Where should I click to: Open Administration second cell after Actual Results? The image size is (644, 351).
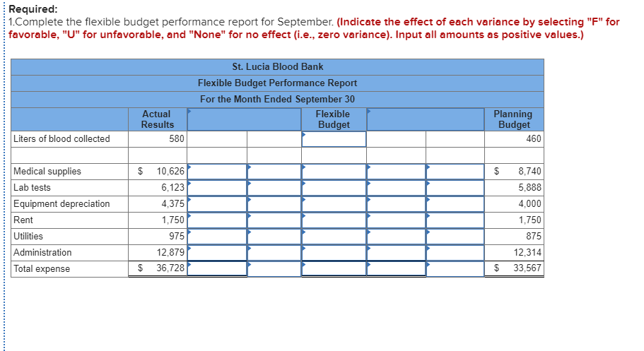tap(274, 253)
